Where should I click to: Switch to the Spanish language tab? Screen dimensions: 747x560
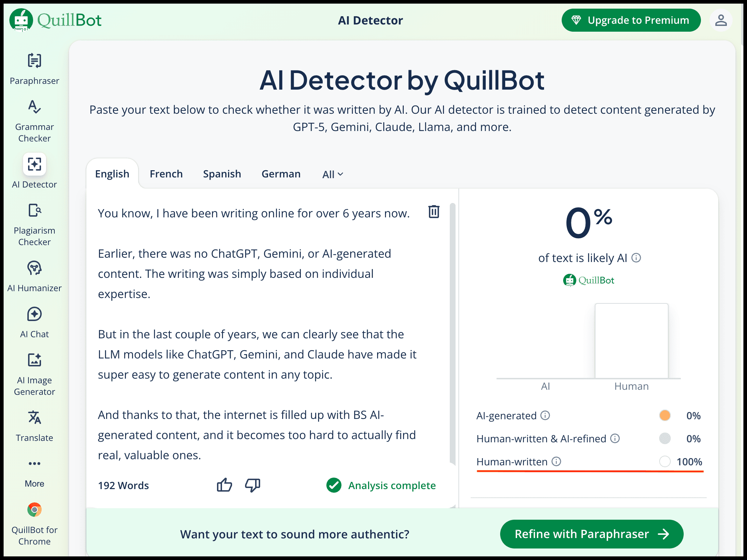[222, 174]
